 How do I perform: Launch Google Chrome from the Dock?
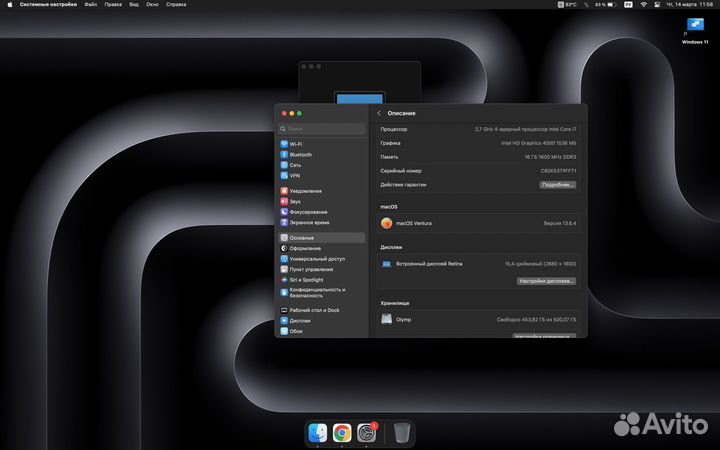(342, 433)
